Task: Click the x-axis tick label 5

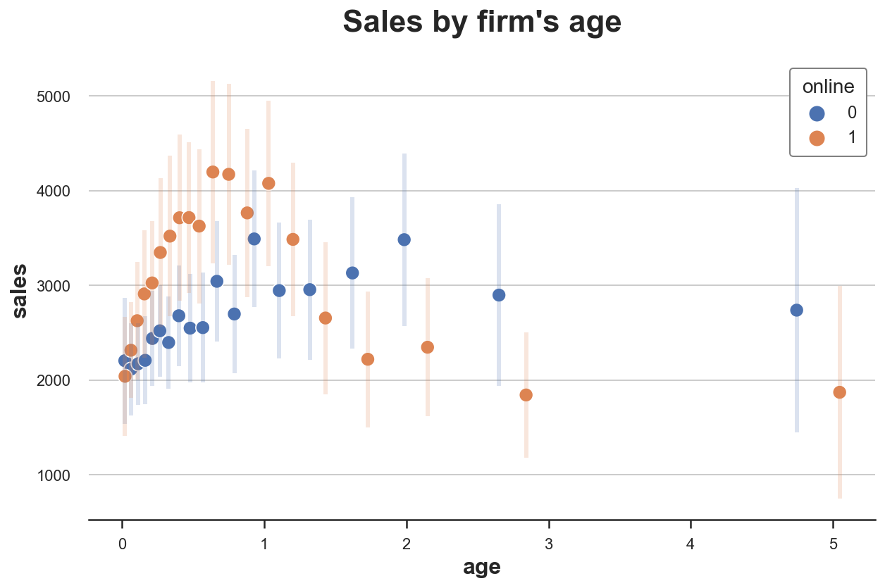Action: tap(833, 544)
